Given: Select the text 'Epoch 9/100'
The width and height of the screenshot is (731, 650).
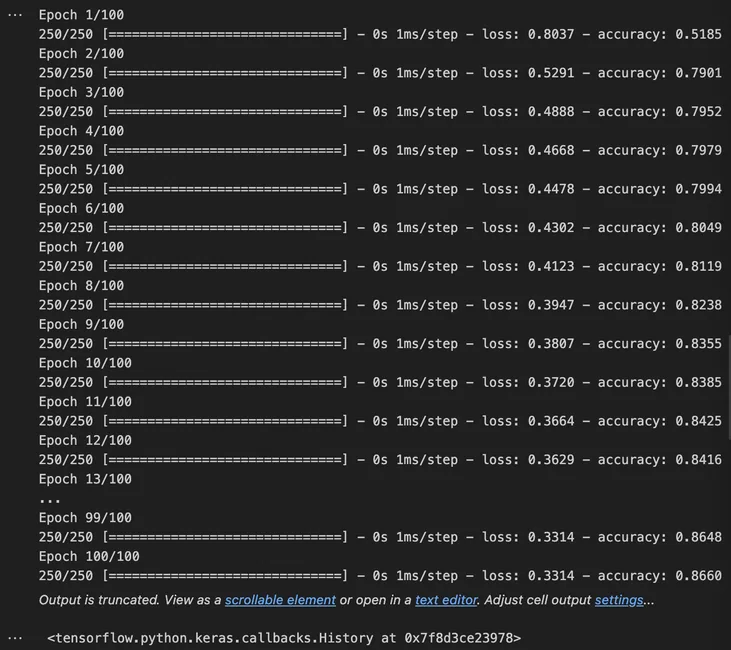Looking at the screenshot, I should [x=81, y=325].
